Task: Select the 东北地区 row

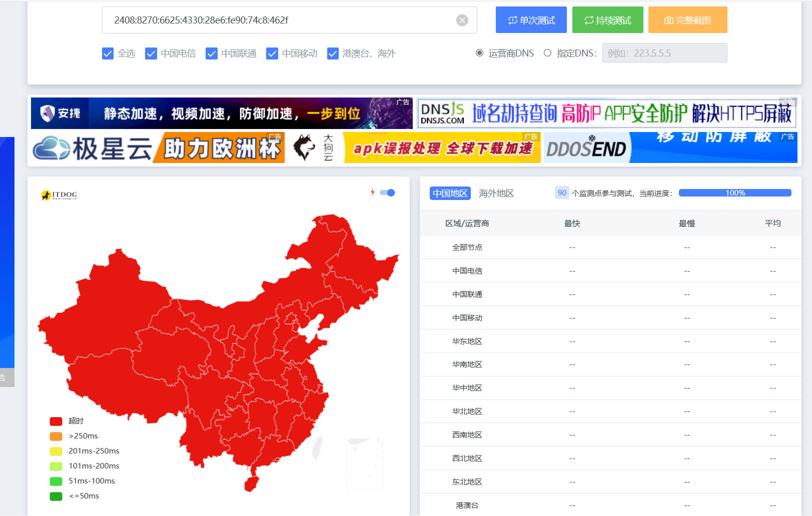Action: (x=610, y=482)
